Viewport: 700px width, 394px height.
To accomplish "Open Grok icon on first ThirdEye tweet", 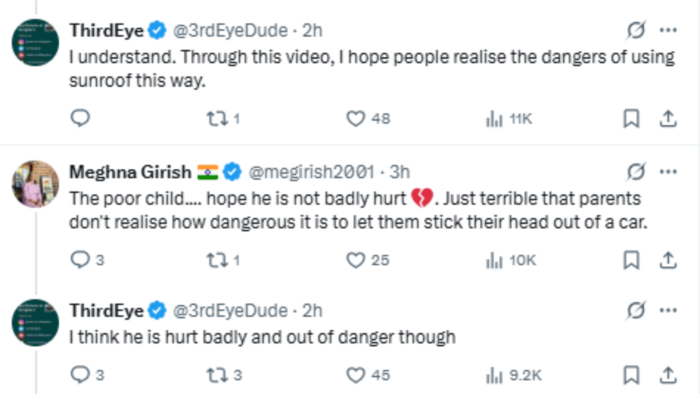I will [636, 30].
